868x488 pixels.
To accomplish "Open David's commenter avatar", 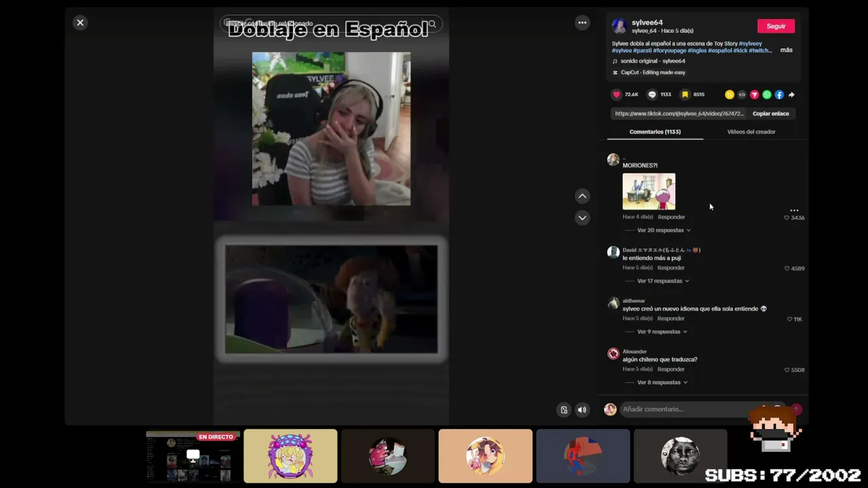I will pos(613,252).
